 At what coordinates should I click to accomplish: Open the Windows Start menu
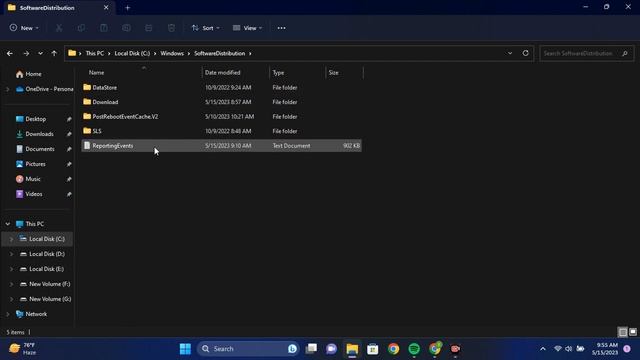[185, 349]
